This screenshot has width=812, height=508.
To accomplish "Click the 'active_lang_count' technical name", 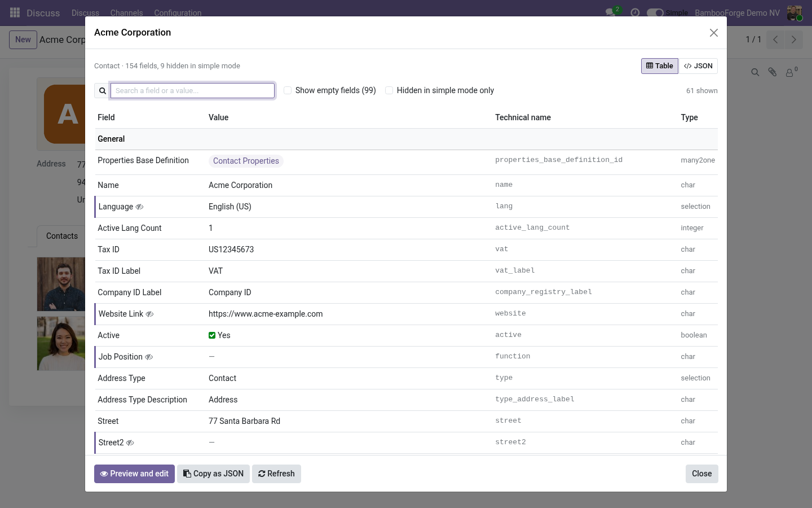I will tap(532, 227).
